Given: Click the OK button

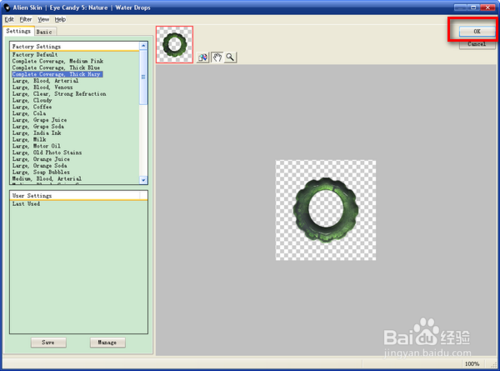Looking at the screenshot, I should coord(477,31).
